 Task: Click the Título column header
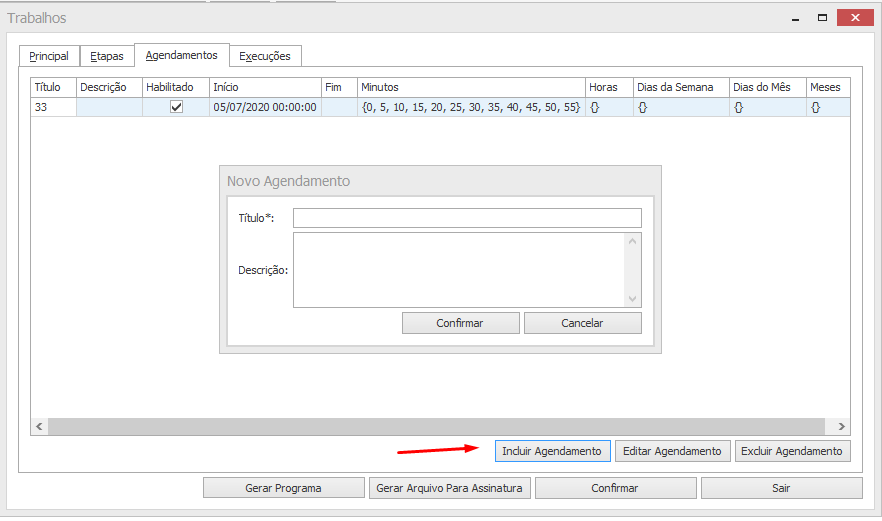point(53,87)
